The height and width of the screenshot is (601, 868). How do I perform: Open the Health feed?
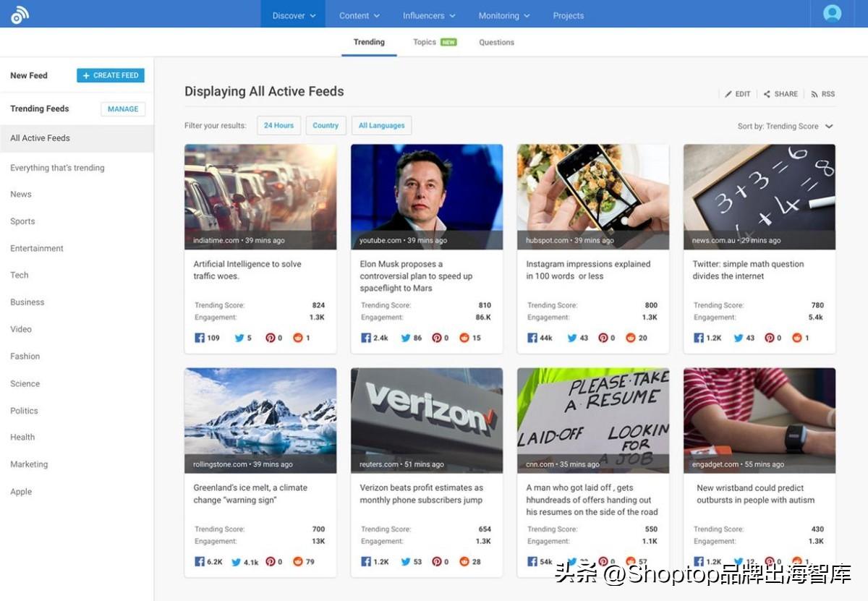[22, 437]
